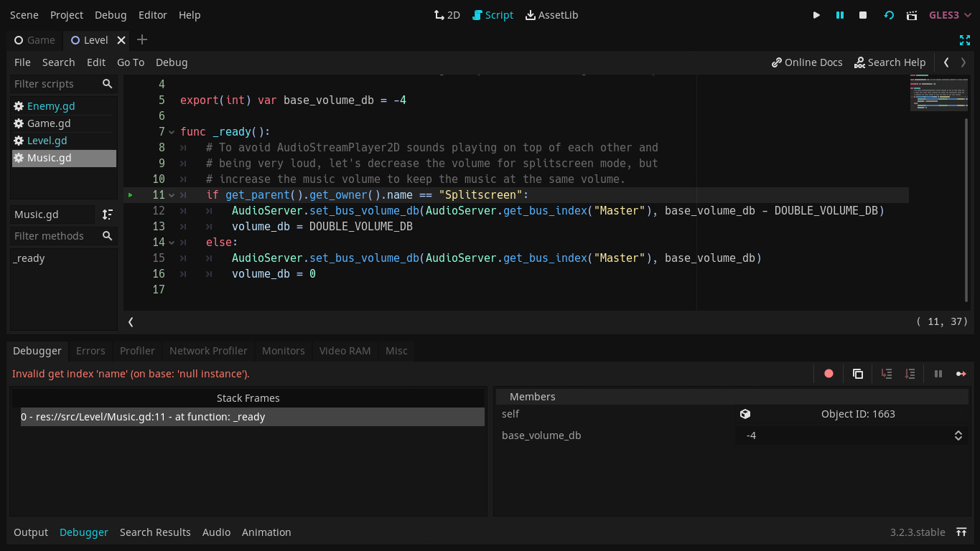
Task: Focus the Filter scripts input field
Action: click(x=56, y=84)
